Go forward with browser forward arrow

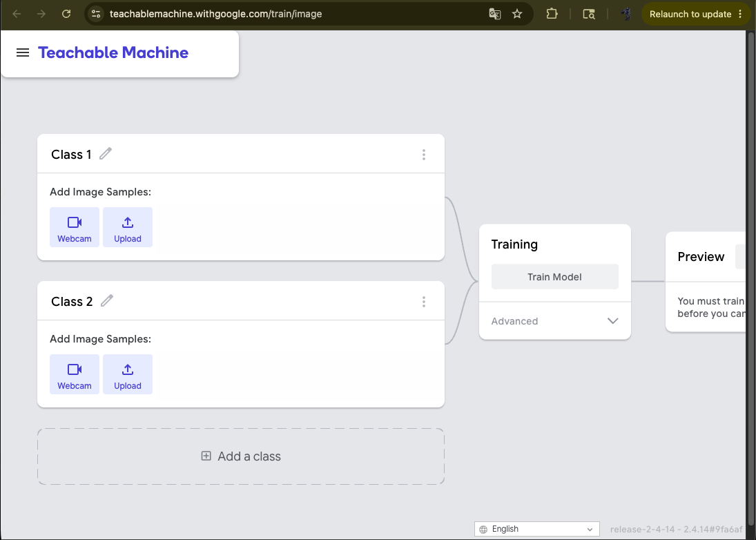[41, 14]
